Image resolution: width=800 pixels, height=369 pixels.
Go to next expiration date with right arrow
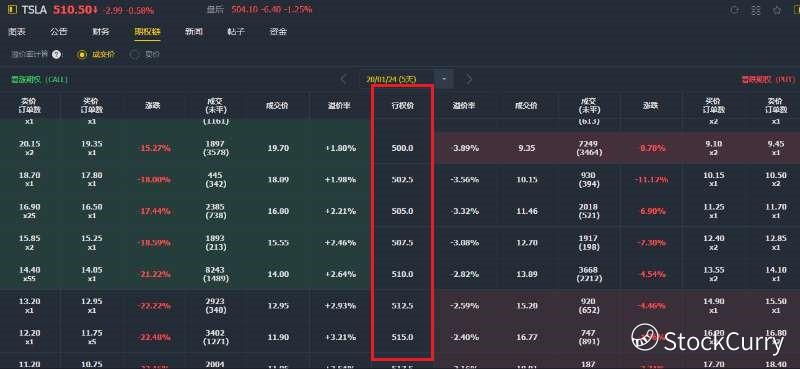[469, 79]
